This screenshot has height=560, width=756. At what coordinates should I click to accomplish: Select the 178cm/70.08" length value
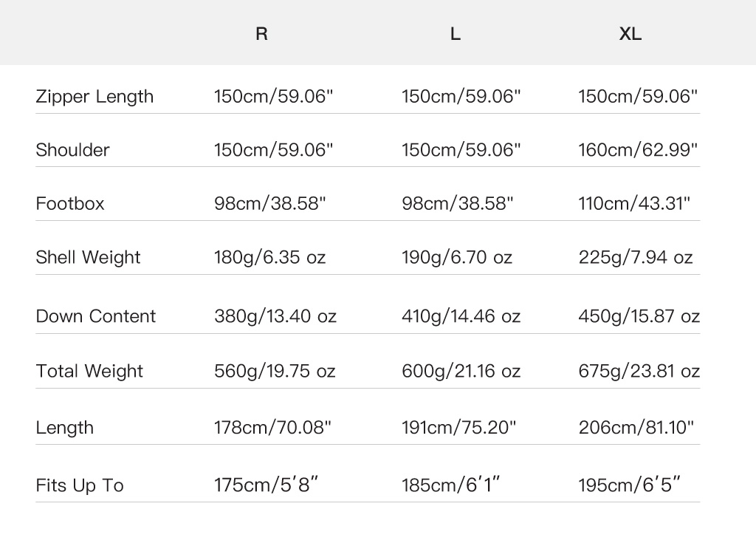click(x=273, y=428)
